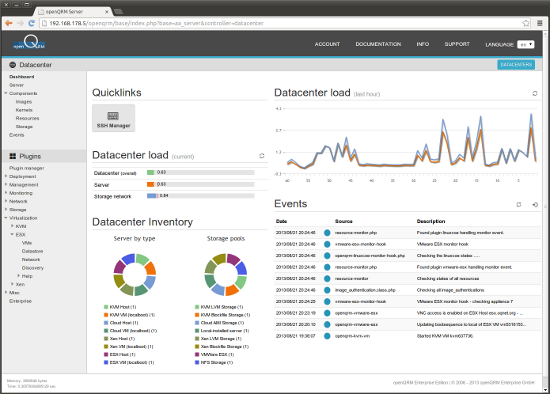This screenshot has width=550, height=394.
Task: Open the browser hamburger menu
Action: click(540, 23)
